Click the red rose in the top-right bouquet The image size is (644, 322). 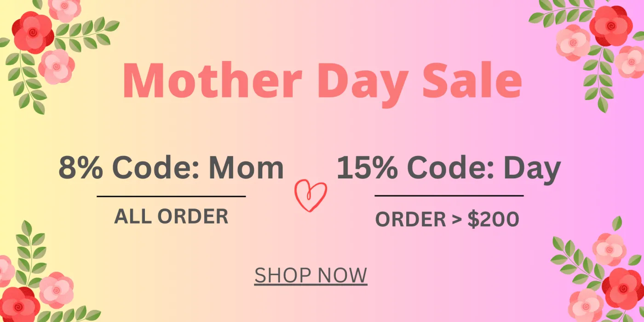610,26
